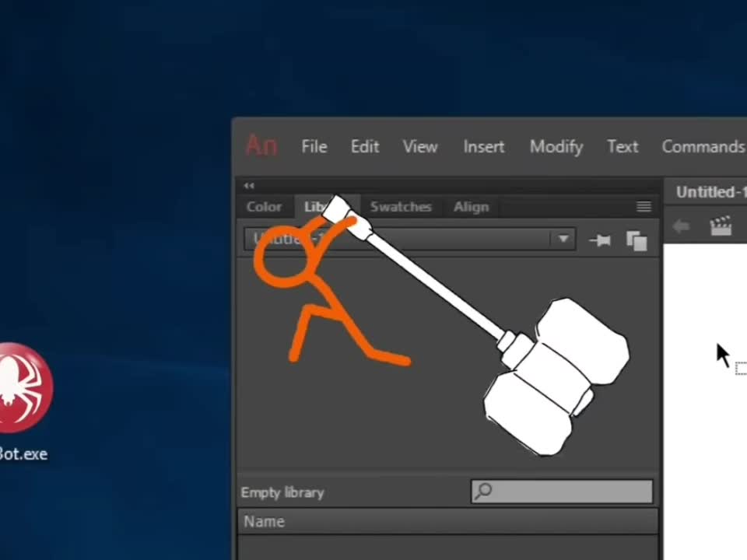
Task: Click the scene clapperboard icon
Action: click(721, 226)
